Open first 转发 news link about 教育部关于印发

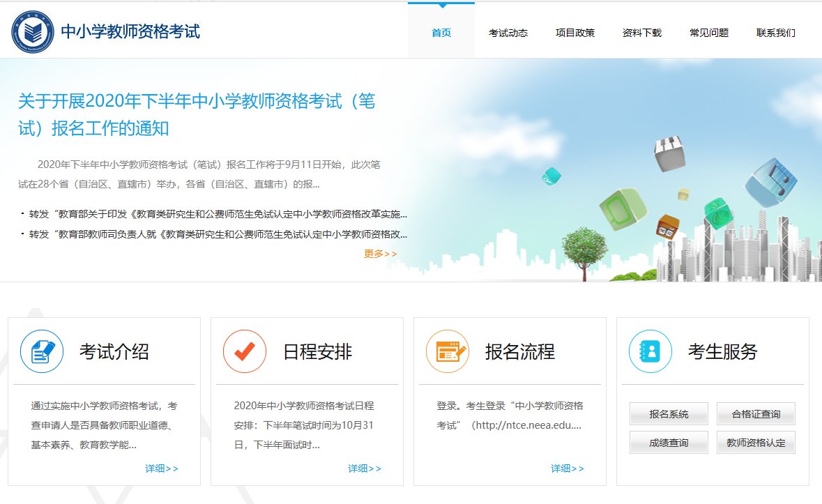tap(218, 214)
